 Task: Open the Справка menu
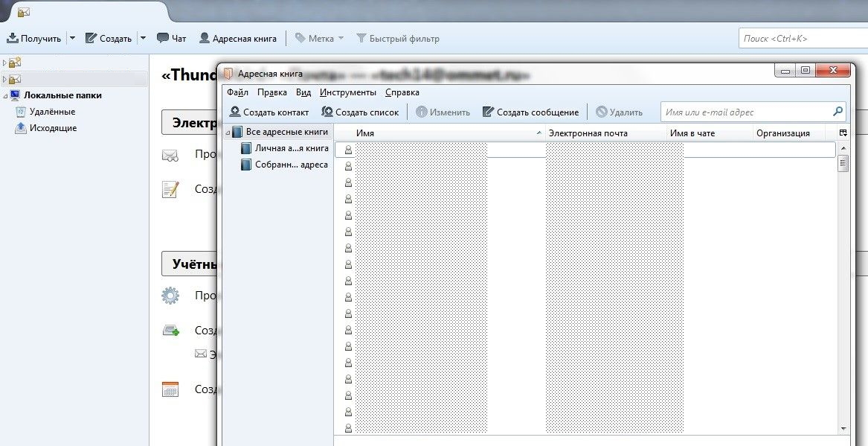402,92
